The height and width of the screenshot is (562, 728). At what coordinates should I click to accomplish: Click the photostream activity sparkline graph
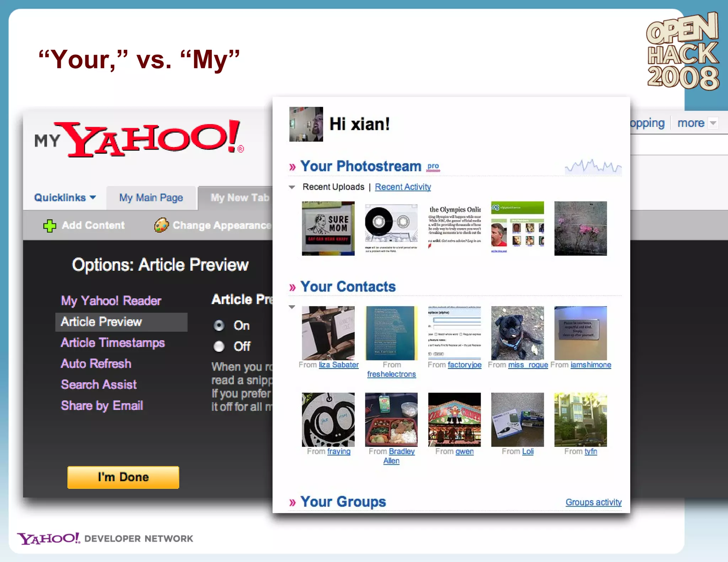click(593, 166)
